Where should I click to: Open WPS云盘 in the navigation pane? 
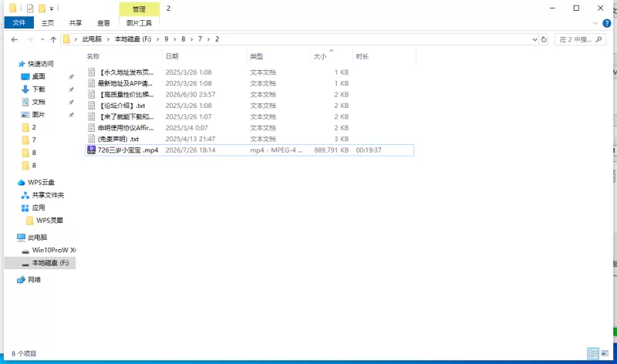[x=42, y=182]
